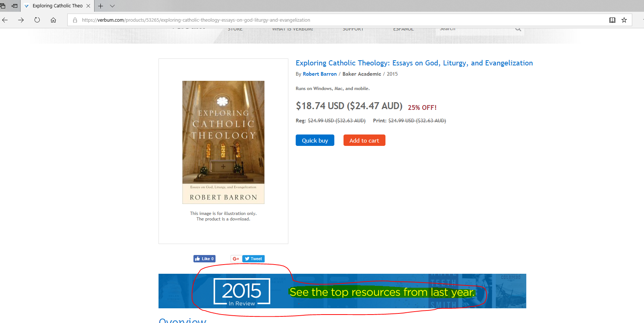This screenshot has height=323, width=644.
Task: Click the Quick buy button
Action: point(315,140)
